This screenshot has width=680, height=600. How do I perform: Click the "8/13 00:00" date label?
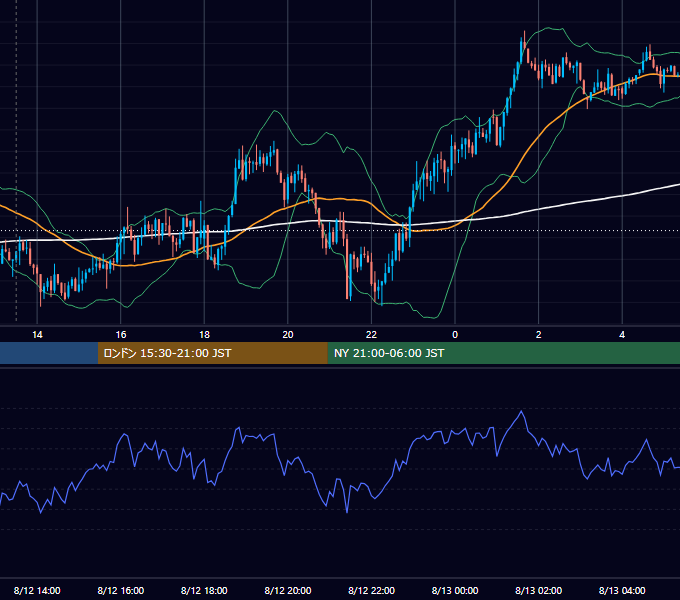tap(455, 590)
